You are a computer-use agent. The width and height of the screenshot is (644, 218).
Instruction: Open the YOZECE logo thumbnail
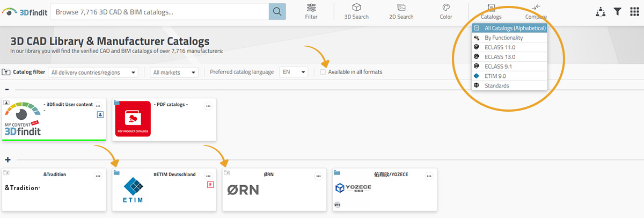point(353,188)
